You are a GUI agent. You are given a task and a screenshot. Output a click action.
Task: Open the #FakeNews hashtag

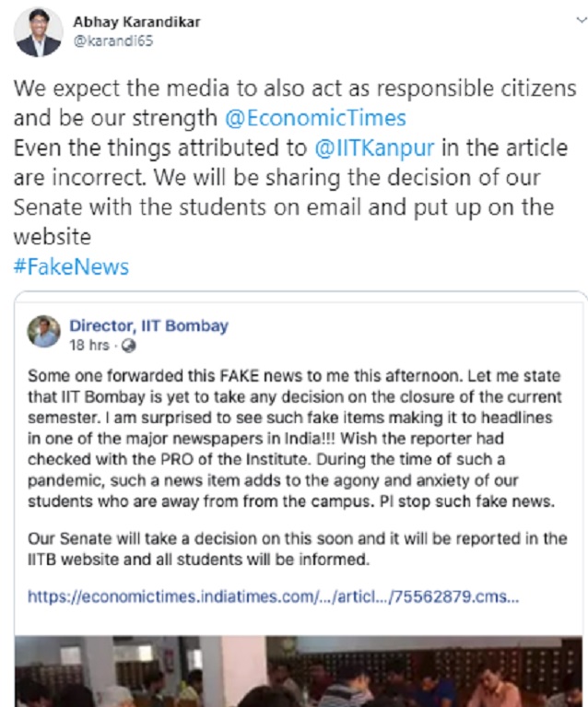pos(71,267)
